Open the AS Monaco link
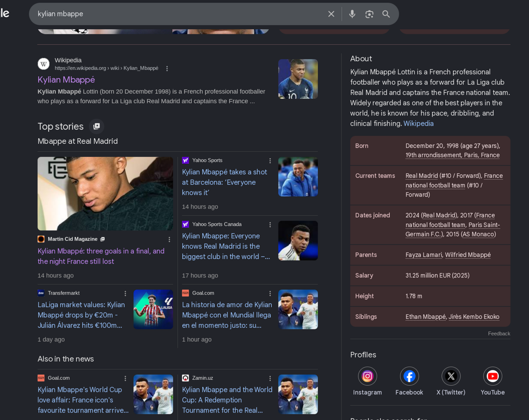The height and width of the screenshot is (420, 529). (478, 234)
